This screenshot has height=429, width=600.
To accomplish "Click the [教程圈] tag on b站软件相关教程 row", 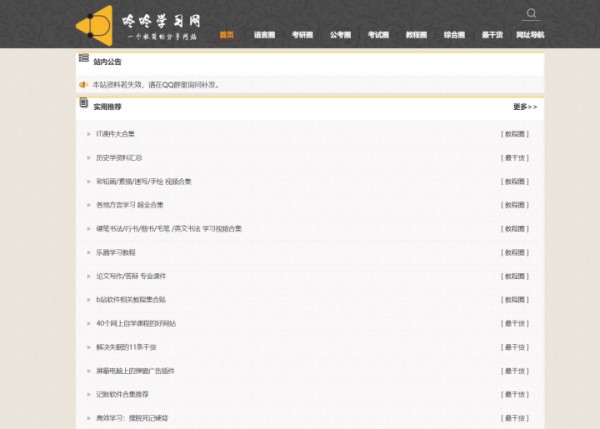I will click(x=515, y=300).
